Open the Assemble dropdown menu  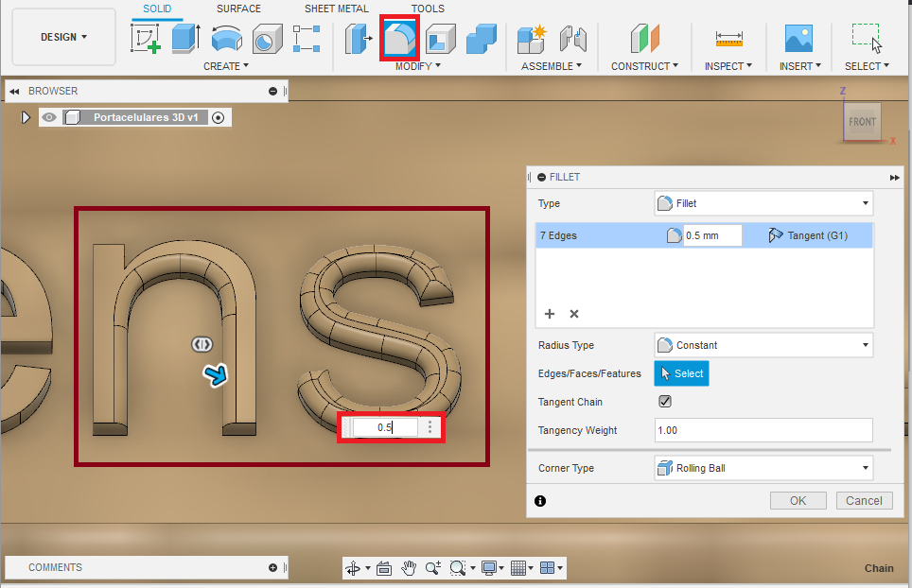click(552, 66)
